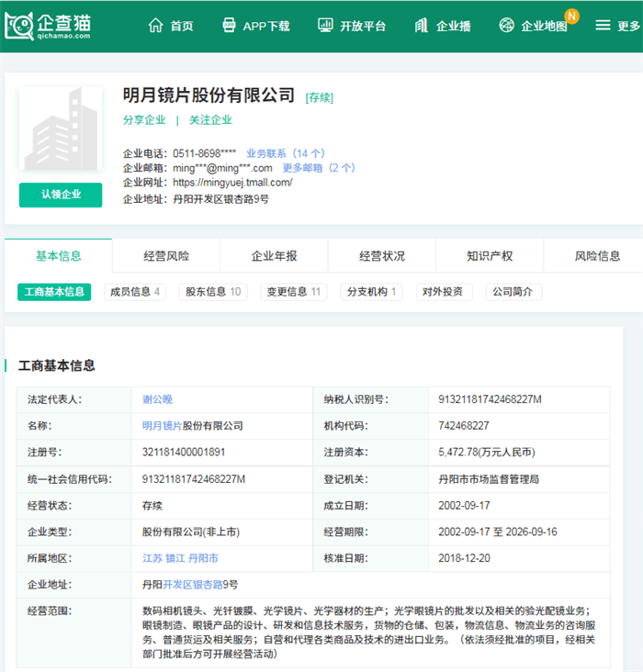Click the 认领企业 button
Screen dimensions: 643x672
pos(61,195)
